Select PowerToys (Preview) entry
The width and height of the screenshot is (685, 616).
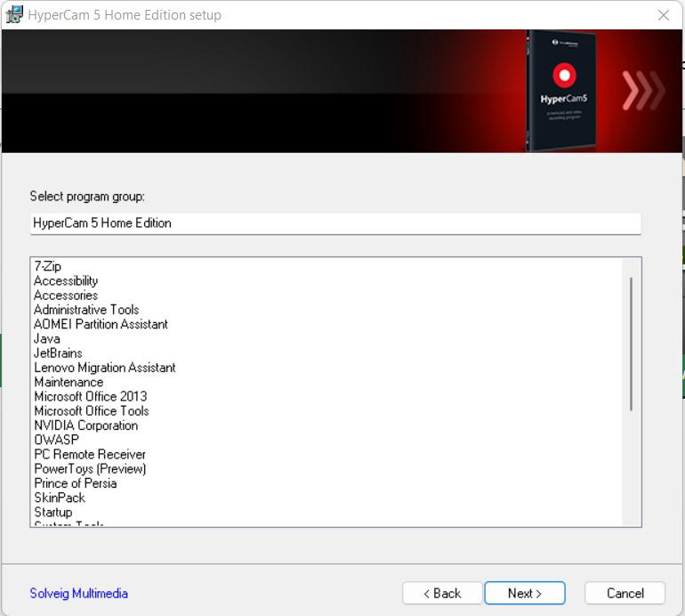(x=90, y=468)
